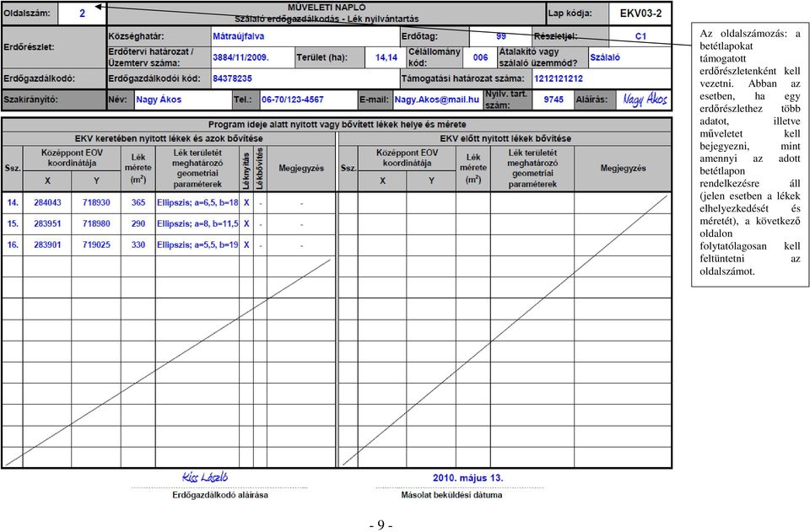This screenshot has height=532, width=810.
Task: Select gap size 290
Action: [x=138, y=224]
